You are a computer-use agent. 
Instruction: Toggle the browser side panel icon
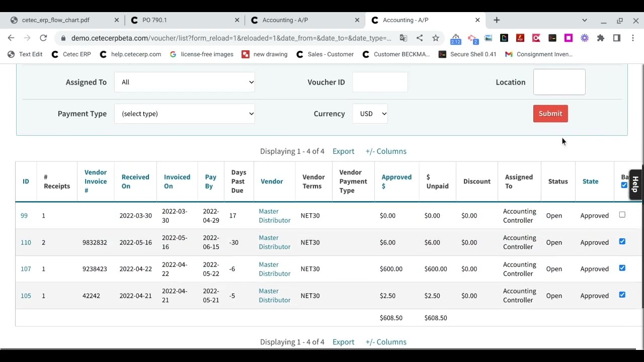[617, 38]
